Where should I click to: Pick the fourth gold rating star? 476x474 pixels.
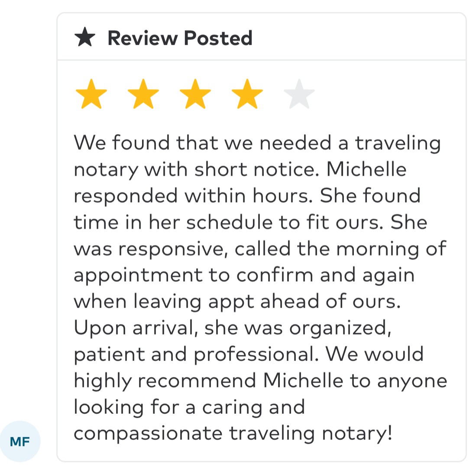247,94
